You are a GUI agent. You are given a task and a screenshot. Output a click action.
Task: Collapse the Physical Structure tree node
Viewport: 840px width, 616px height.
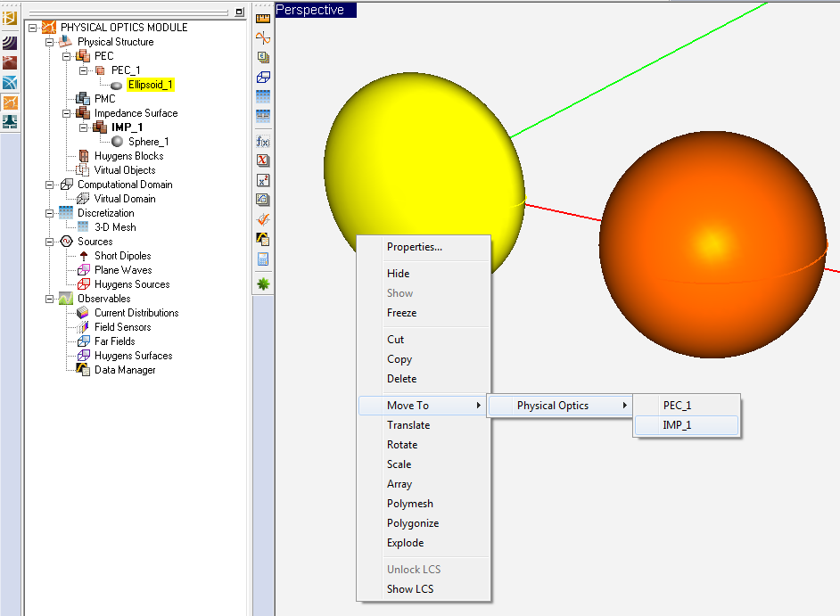pos(50,42)
